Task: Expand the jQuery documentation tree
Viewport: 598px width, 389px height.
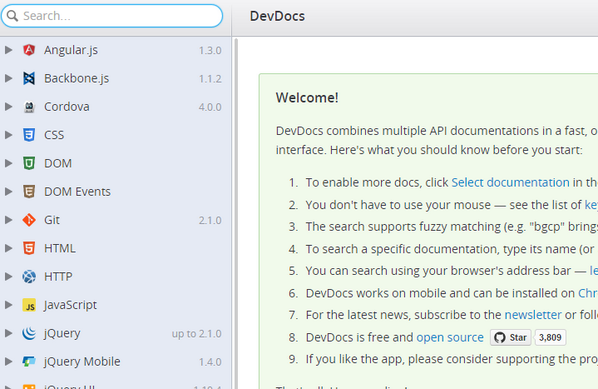Action: tap(8, 333)
